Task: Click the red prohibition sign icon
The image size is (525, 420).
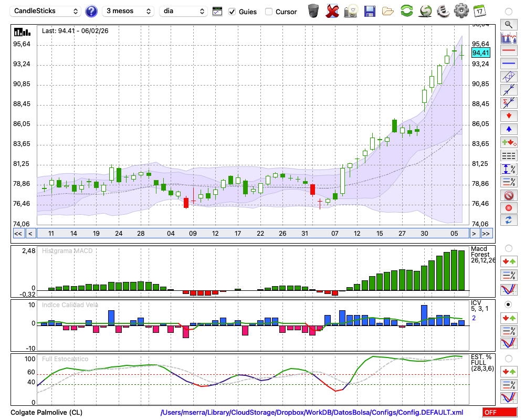Action: pos(508,195)
